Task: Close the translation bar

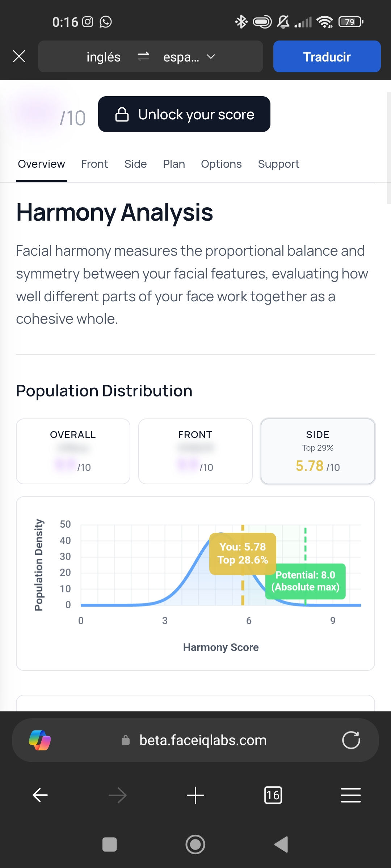Action: point(19,56)
